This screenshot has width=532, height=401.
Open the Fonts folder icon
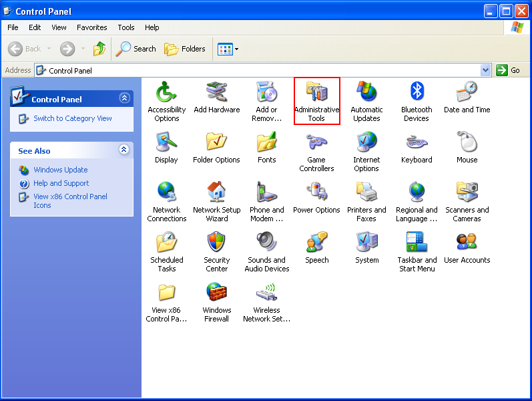click(x=267, y=148)
